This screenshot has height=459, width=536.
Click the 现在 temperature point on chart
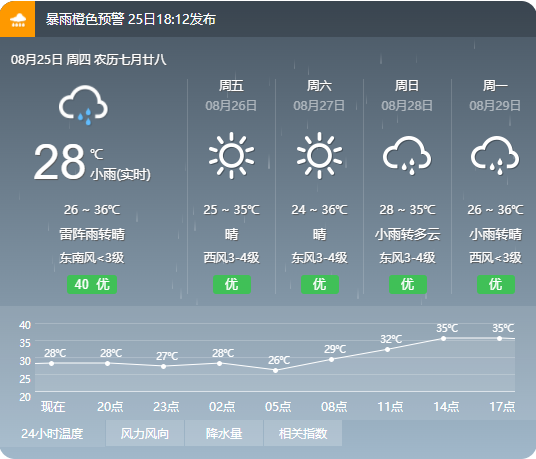51,363
